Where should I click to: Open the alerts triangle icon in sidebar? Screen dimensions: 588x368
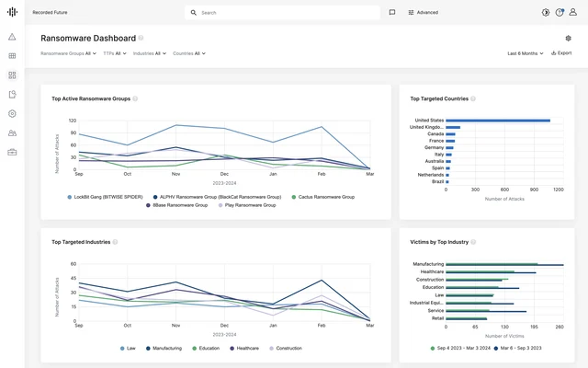point(12,37)
